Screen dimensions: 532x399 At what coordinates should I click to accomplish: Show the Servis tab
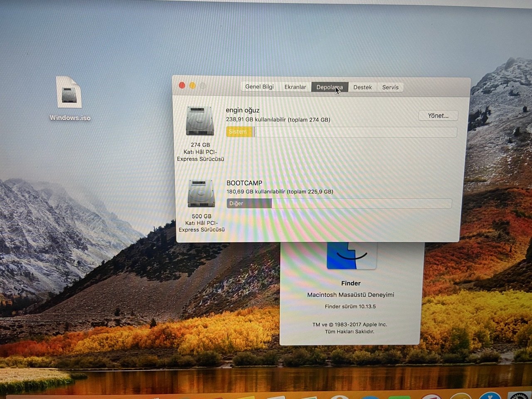[390, 87]
